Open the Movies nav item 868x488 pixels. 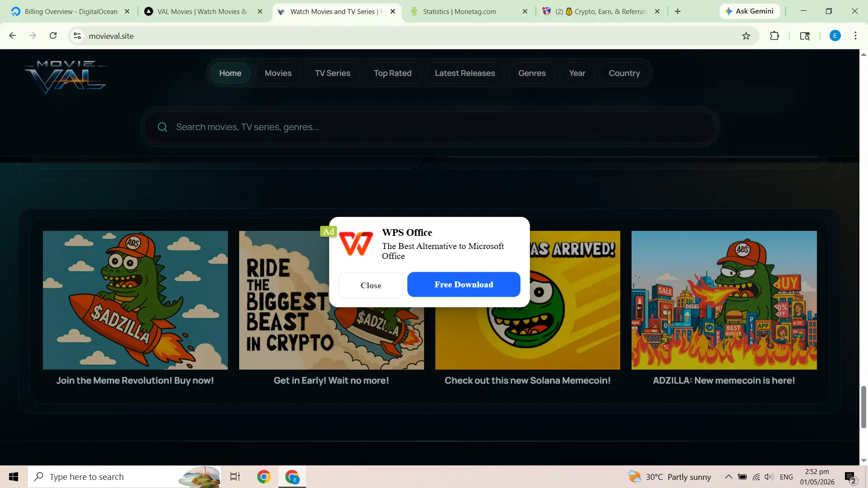278,73
